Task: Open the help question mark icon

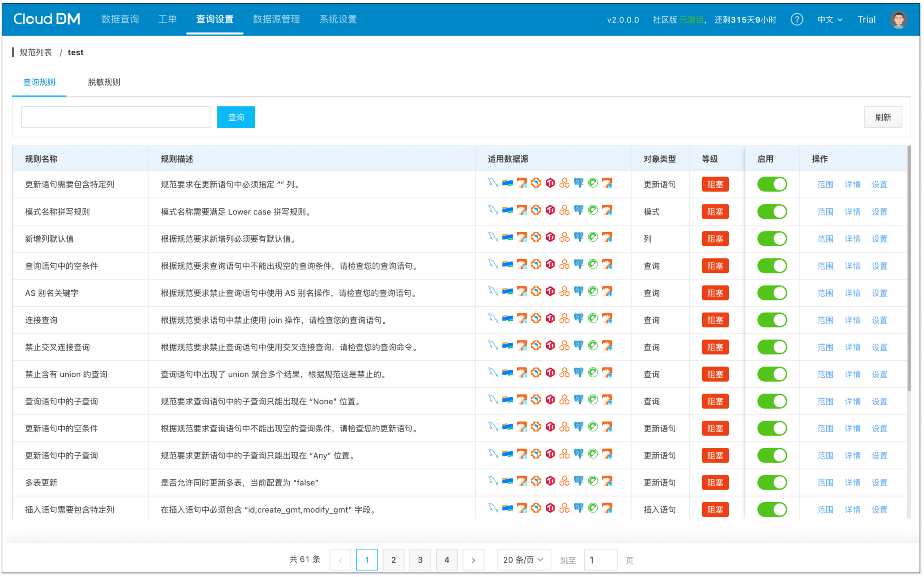Action: point(797,19)
